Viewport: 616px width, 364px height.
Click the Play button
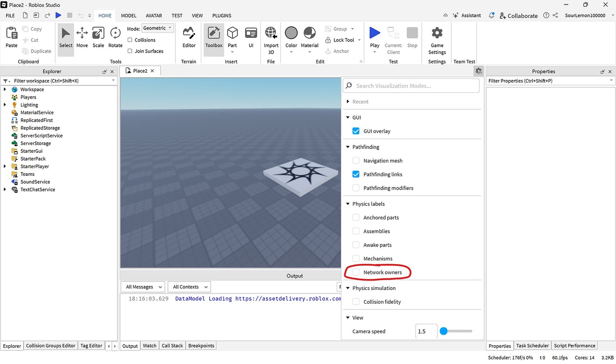(375, 36)
